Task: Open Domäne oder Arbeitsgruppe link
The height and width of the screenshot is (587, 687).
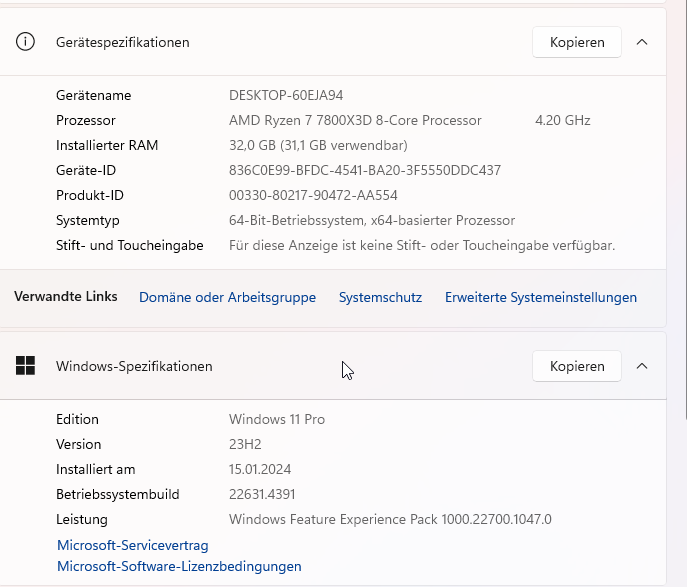Action: point(227,297)
